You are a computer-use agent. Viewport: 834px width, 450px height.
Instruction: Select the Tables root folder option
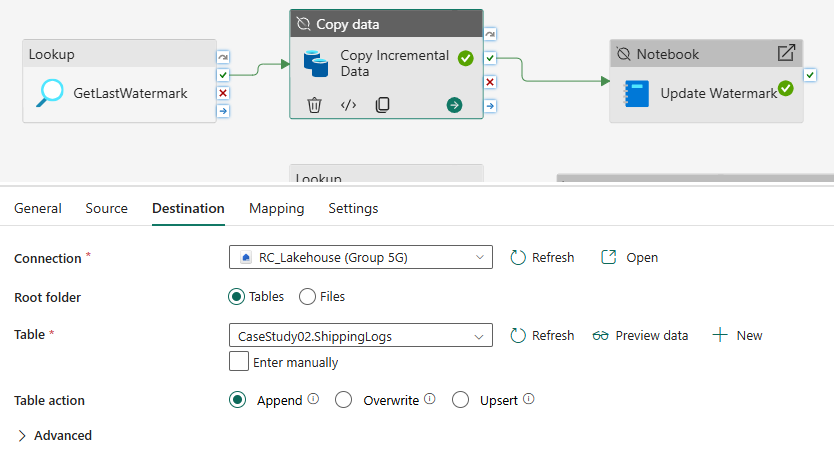(236, 296)
